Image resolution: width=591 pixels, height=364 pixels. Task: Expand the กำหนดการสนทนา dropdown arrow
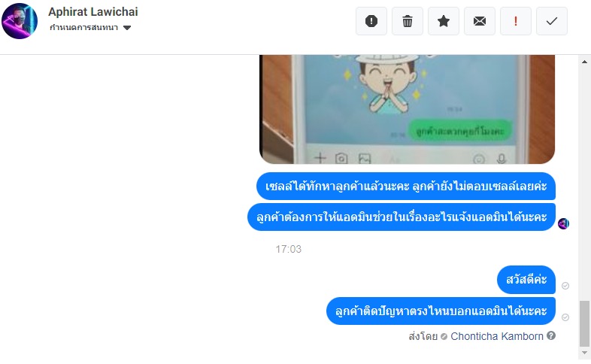pos(127,28)
